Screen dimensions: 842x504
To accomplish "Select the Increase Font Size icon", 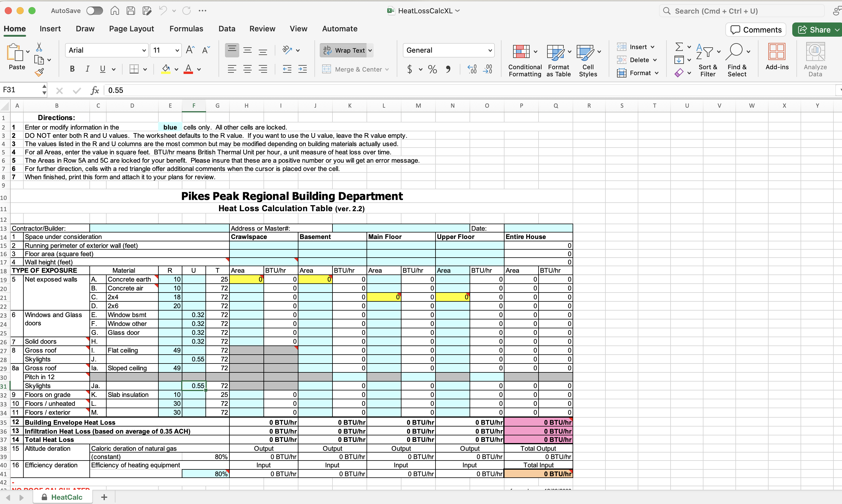I will (190, 50).
